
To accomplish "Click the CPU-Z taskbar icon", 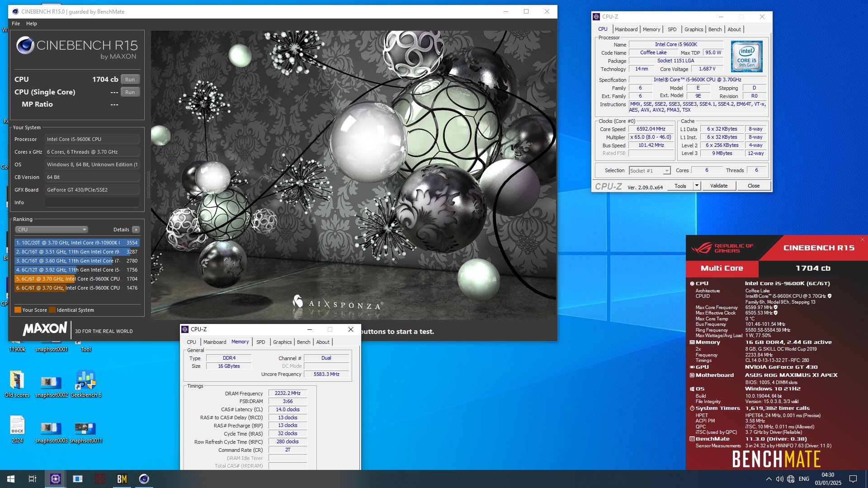I will click(x=55, y=479).
